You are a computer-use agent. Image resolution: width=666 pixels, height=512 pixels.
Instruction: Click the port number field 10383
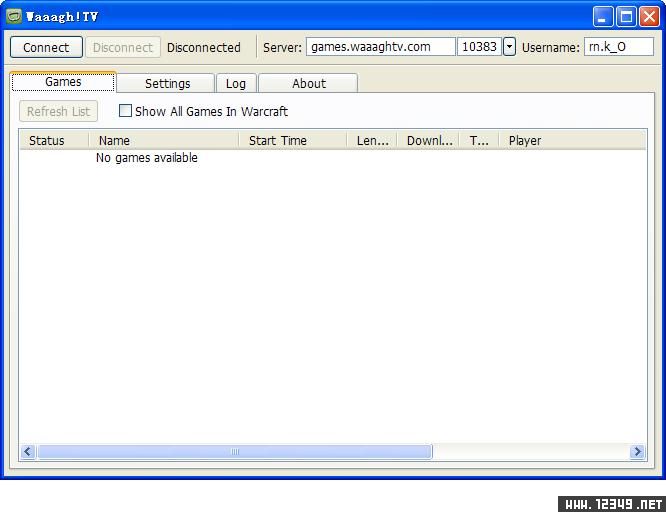pyautogui.click(x=480, y=47)
